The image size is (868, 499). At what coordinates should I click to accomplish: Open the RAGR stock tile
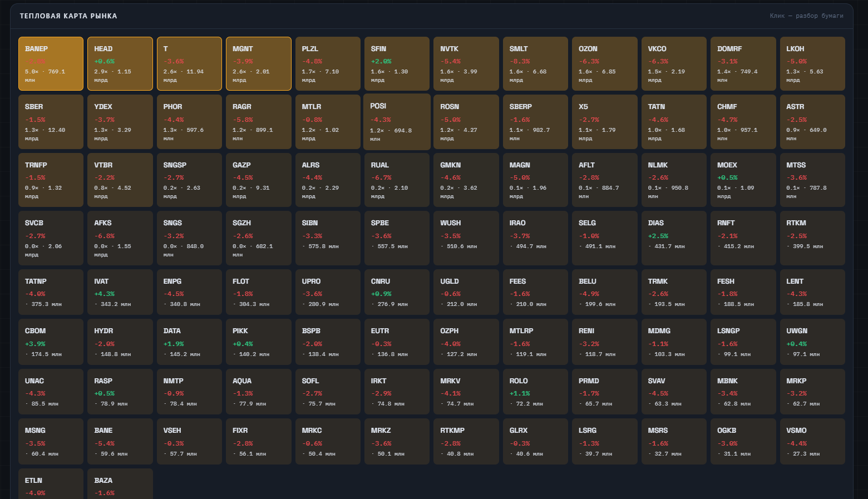259,122
